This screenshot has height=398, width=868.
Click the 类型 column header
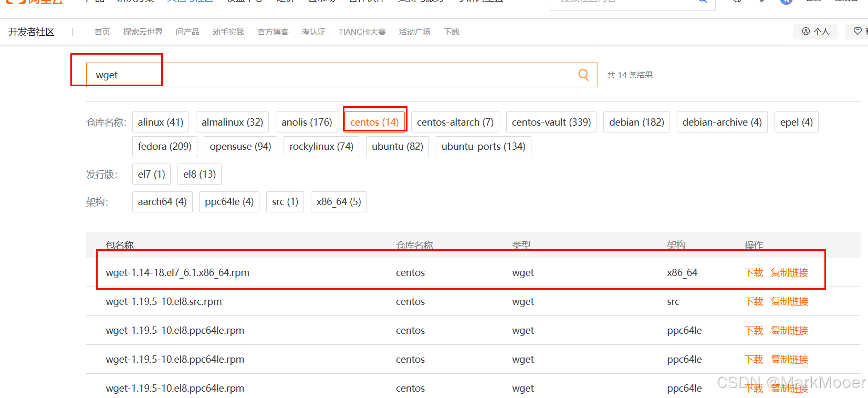[x=521, y=245]
